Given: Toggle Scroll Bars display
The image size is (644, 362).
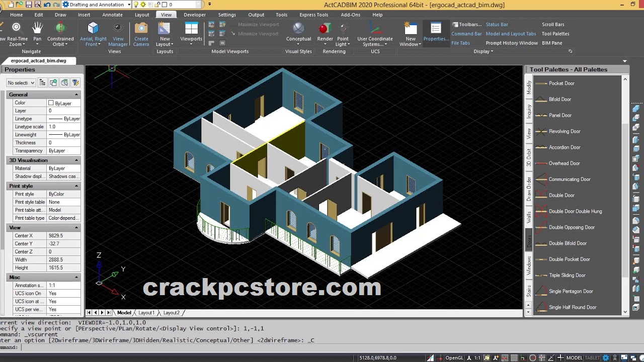Looking at the screenshot, I should point(553,24).
